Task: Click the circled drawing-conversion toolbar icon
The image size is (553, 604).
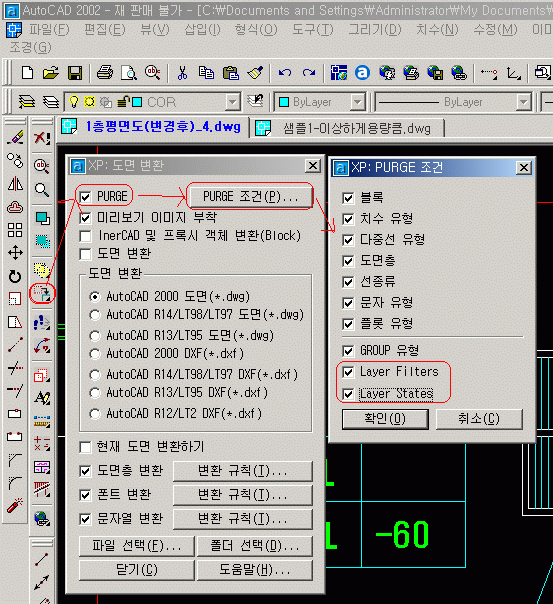Action: pyautogui.click(x=42, y=294)
